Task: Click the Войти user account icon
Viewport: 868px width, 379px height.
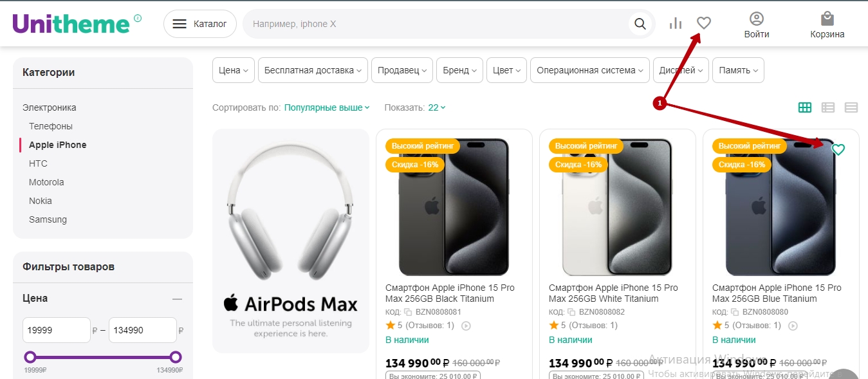Action: point(757,25)
